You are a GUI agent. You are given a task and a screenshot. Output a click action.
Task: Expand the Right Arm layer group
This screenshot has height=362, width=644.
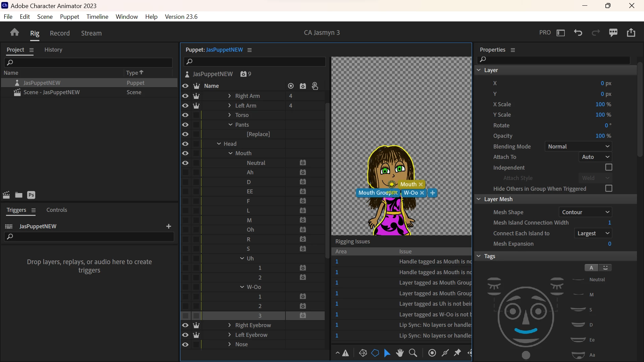(229, 96)
